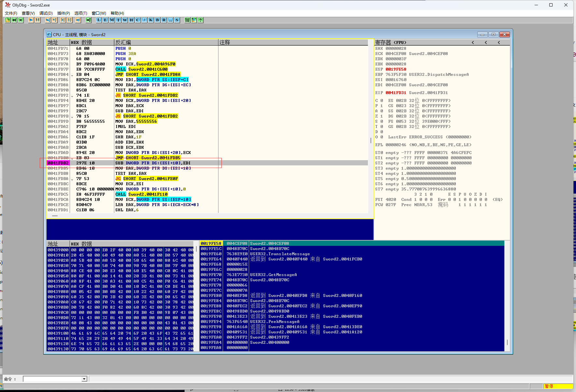576x392 pixels.
Task: Select instruction at address 0041FDB2
Action: click(x=207, y=163)
